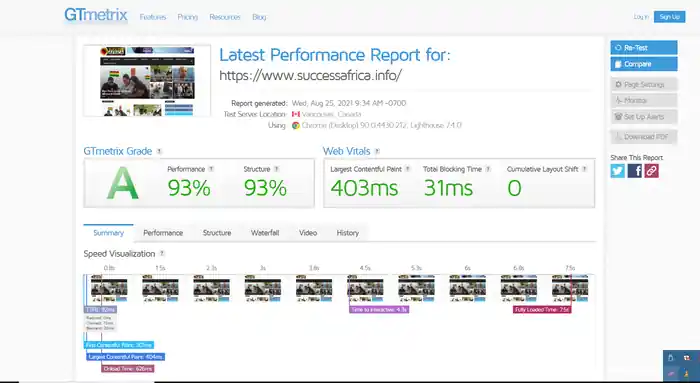Switch to the Summary tab

pyautogui.click(x=108, y=233)
